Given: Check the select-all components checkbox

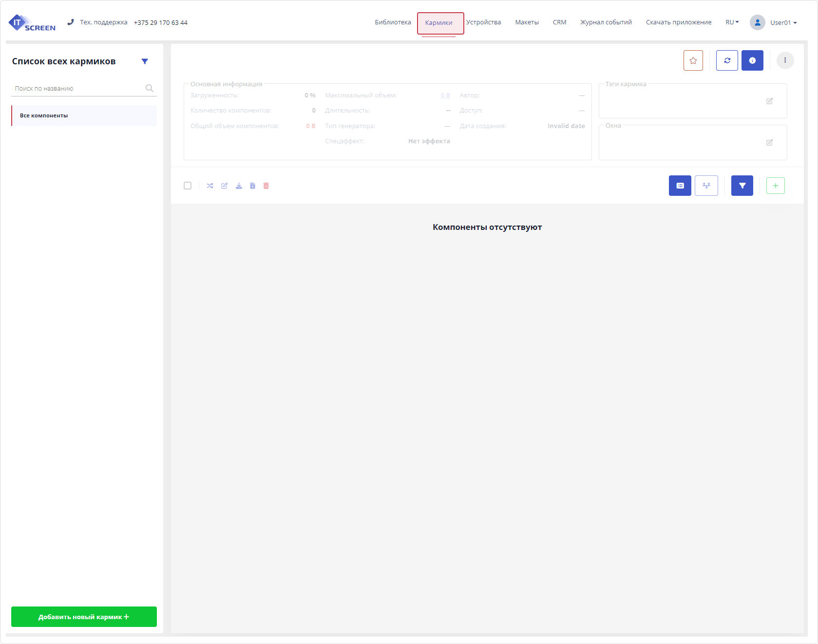Looking at the screenshot, I should [188, 186].
